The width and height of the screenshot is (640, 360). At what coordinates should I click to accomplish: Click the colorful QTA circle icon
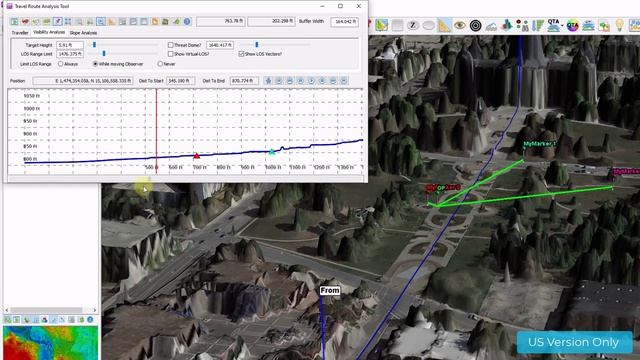(x=573, y=26)
